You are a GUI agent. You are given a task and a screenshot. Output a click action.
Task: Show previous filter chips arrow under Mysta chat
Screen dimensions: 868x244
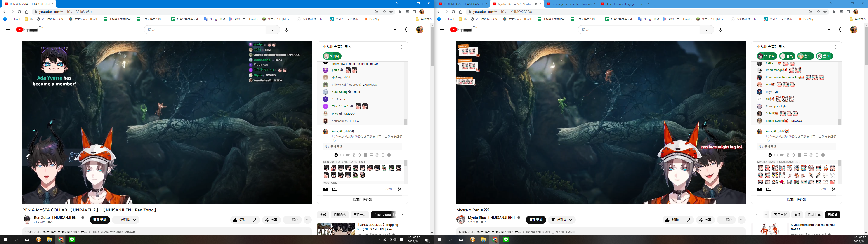(x=757, y=215)
